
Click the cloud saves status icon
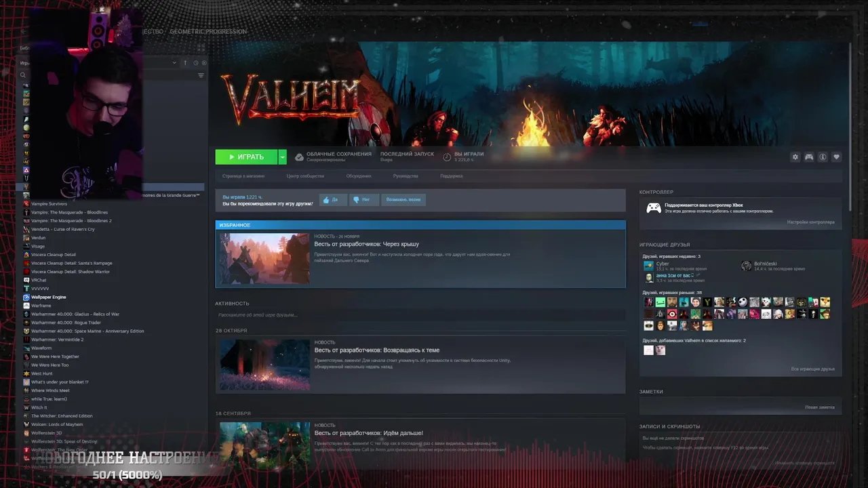pyautogui.click(x=299, y=157)
